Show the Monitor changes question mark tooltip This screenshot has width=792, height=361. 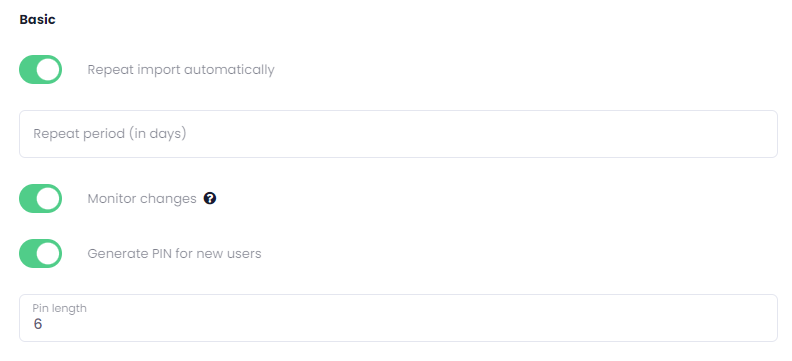tap(210, 198)
